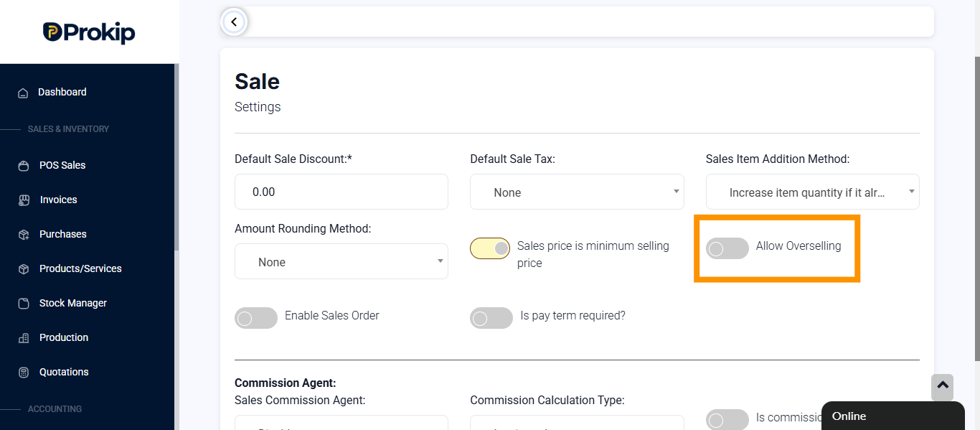Click the Quotations calculator icon
The width and height of the screenshot is (980, 430).
point(24,373)
